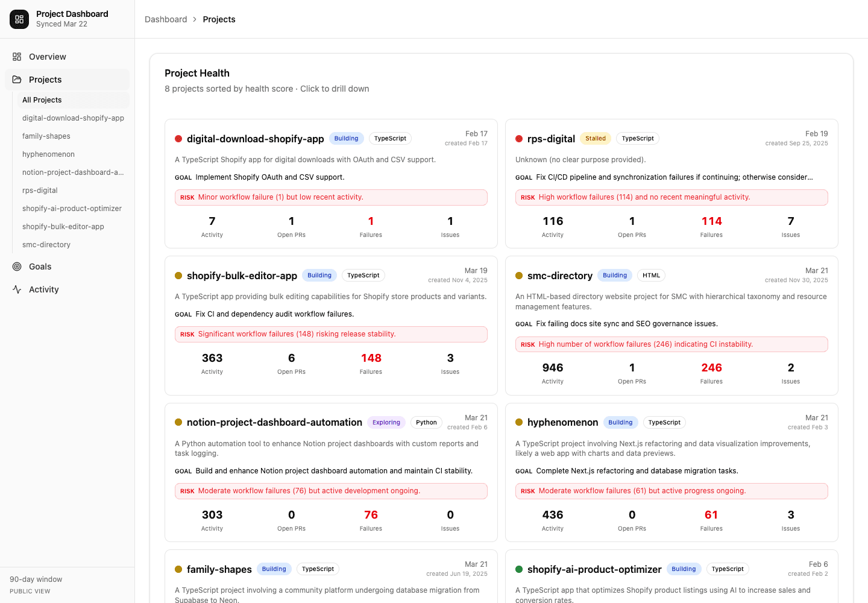The width and height of the screenshot is (868, 603).
Task: Click the Exploring badge on notion-project-dashboard-automation
Action: tap(386, 423)
